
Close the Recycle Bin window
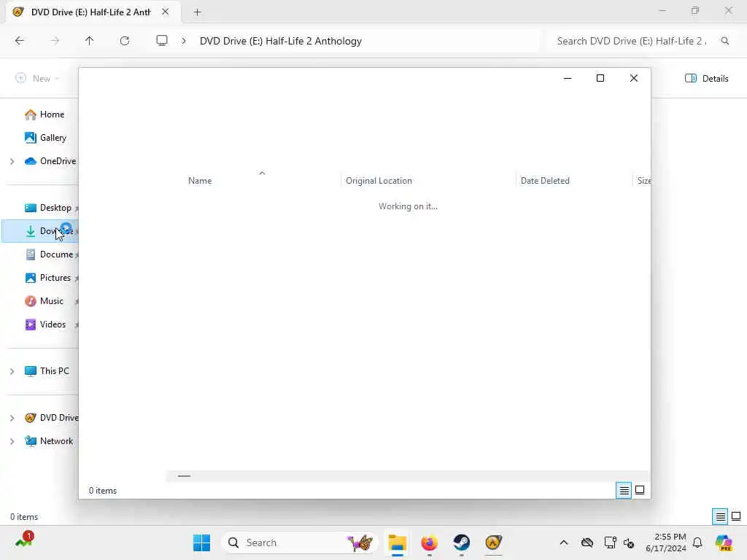click(634, 78)
